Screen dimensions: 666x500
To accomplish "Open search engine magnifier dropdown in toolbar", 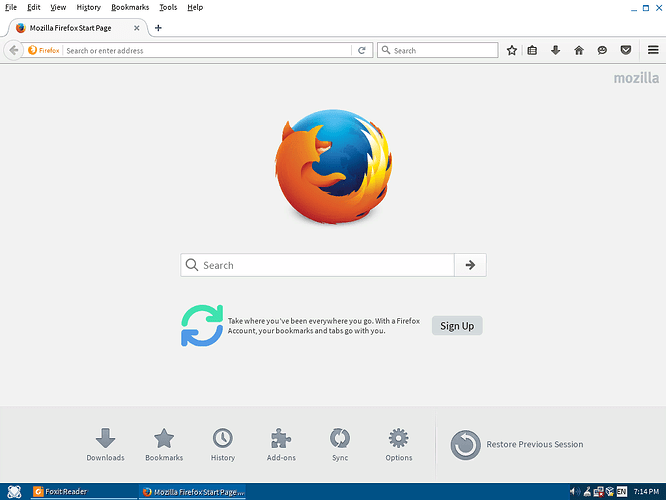I will 386,51.
